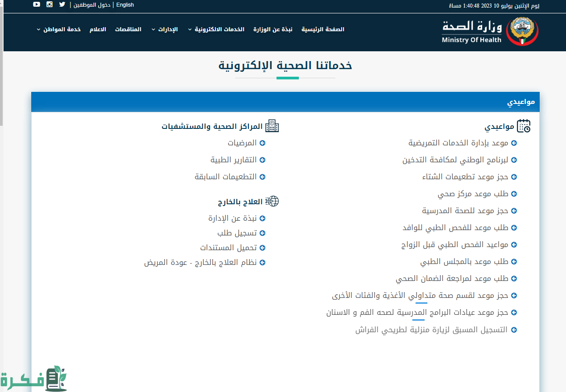Open المناقصات menu item
Image resolution: width=566 pixels, height=392 pixels.
pyautogui.click(x=128, y=29)
